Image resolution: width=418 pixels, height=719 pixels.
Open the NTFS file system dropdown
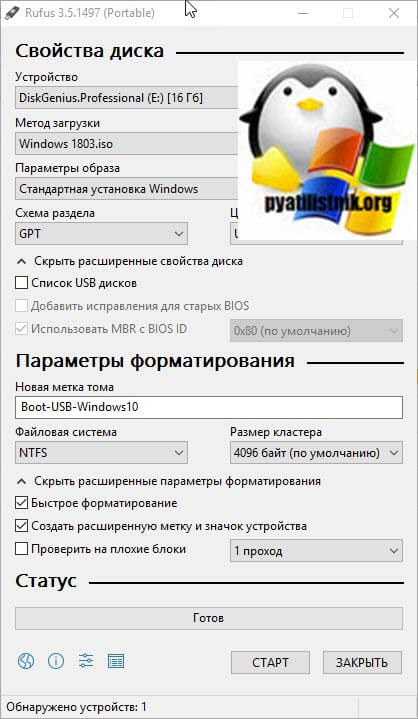pos(101,453)
